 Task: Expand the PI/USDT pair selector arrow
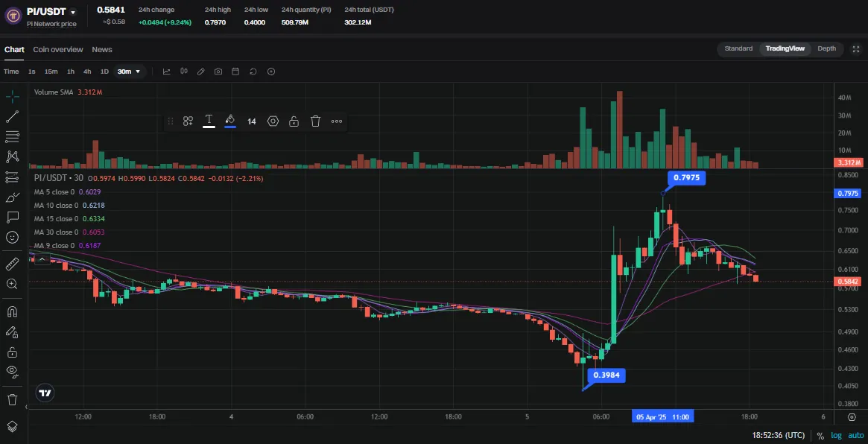73,12
